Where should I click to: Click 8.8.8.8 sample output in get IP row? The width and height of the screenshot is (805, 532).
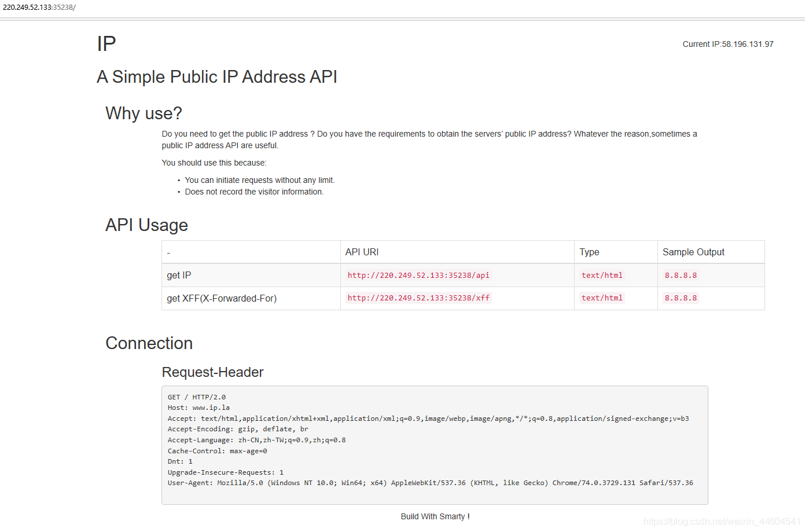tap(681, 275)
